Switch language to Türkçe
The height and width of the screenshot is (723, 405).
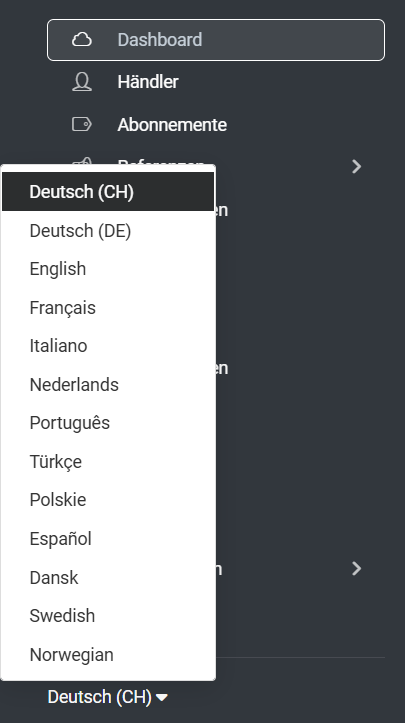[108, 462]
